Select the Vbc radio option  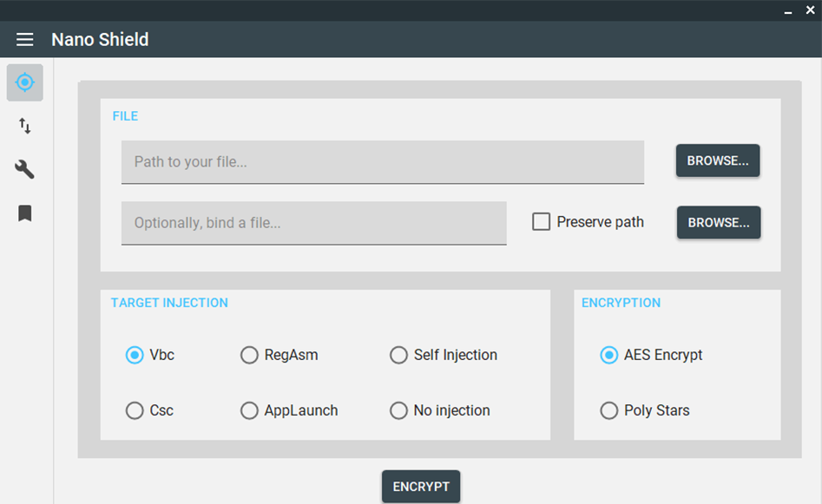[135, 355]
